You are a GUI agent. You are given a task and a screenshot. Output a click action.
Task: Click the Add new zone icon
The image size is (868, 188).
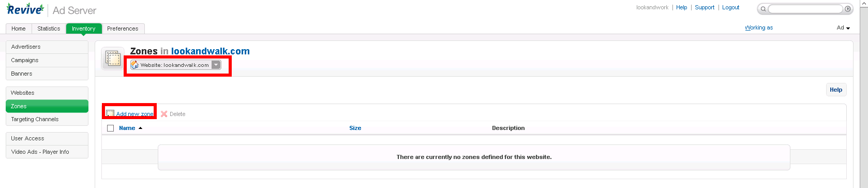(x=110, y=113)
